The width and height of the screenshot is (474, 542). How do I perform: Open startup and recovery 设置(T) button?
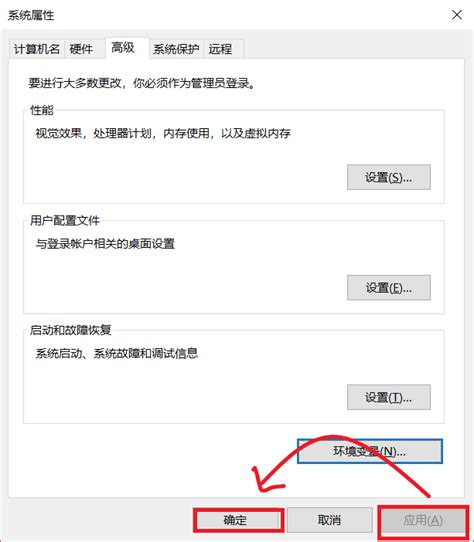pos(389,397)
